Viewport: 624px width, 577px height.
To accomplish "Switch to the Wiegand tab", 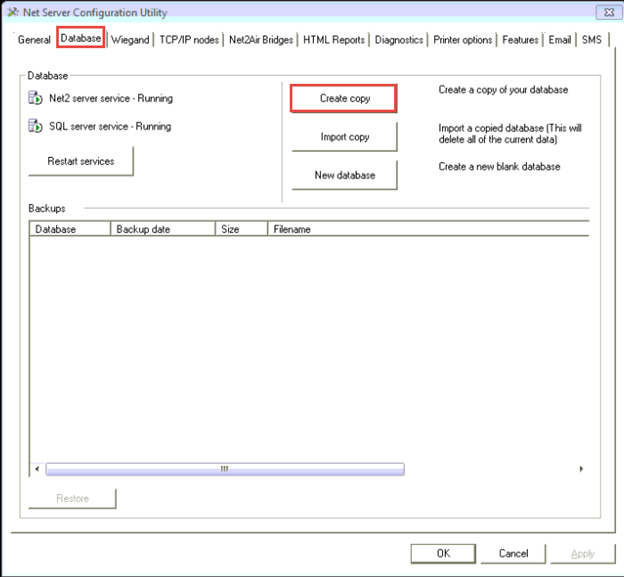I will [130, 40].
